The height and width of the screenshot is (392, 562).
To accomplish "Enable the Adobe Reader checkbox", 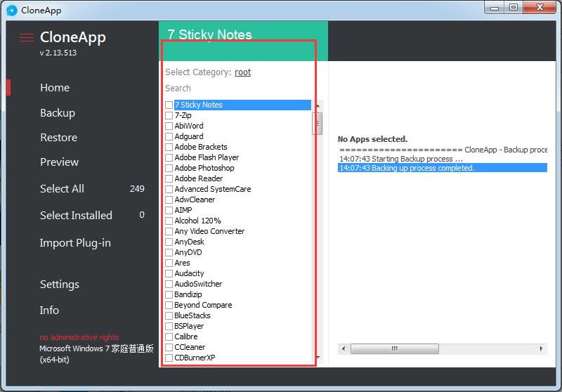I will tap(169, 178).
